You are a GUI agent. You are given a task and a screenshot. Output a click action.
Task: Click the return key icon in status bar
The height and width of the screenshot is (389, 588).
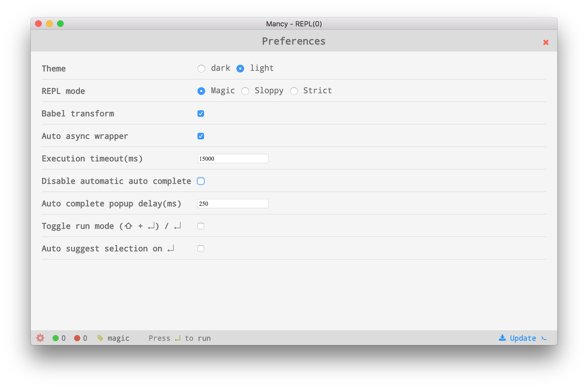(x=178, y=338)
